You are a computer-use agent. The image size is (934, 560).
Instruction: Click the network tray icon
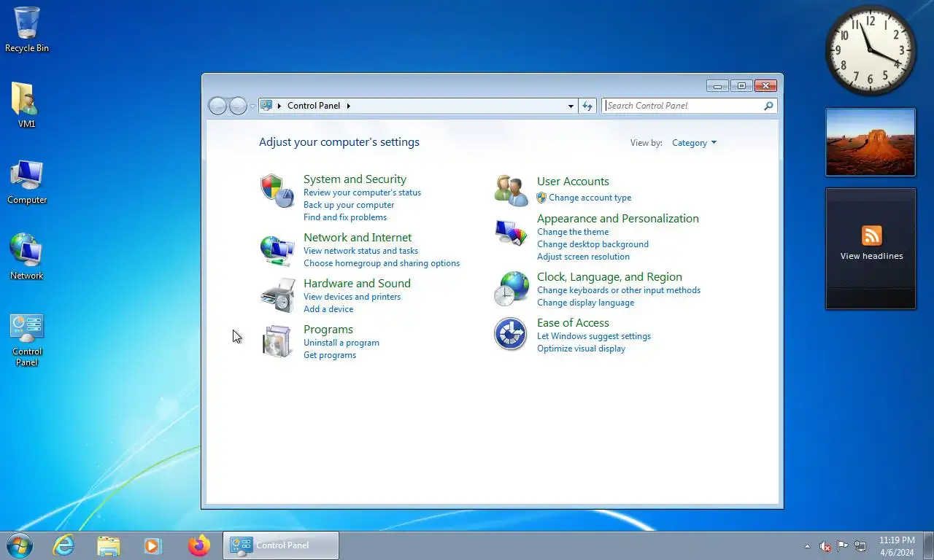pyautogui.click(x=860, y=546)
